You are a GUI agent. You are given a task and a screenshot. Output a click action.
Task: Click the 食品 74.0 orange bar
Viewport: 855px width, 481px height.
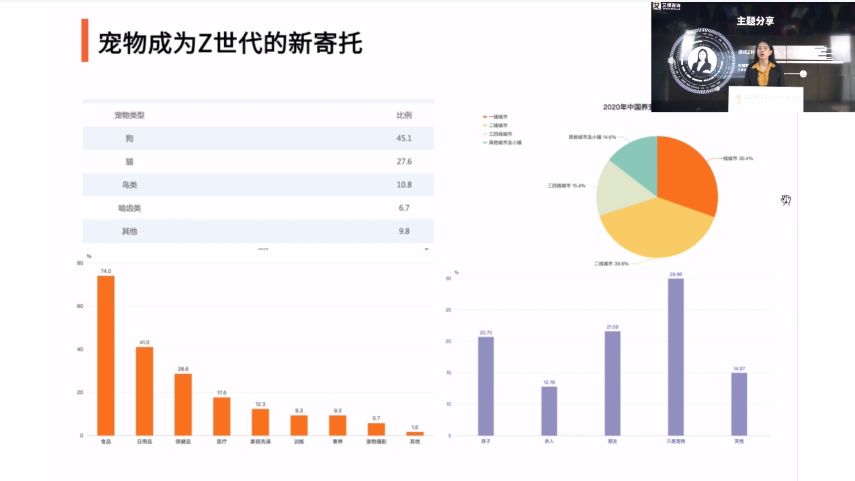(105, 355)
